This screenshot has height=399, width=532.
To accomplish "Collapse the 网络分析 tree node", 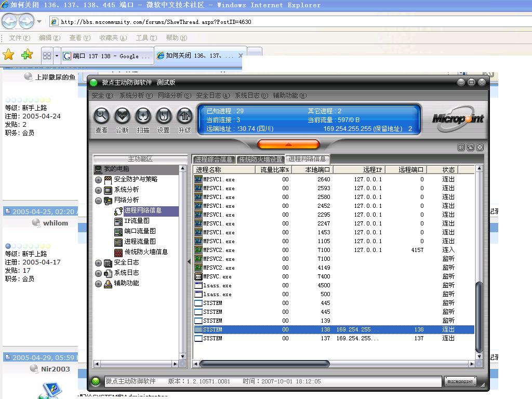I will (x=98, y=201).
